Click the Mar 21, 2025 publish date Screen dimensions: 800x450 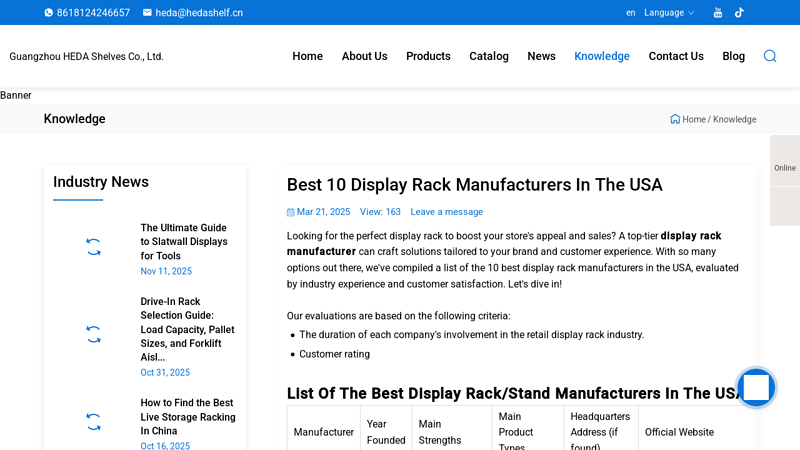323,212
